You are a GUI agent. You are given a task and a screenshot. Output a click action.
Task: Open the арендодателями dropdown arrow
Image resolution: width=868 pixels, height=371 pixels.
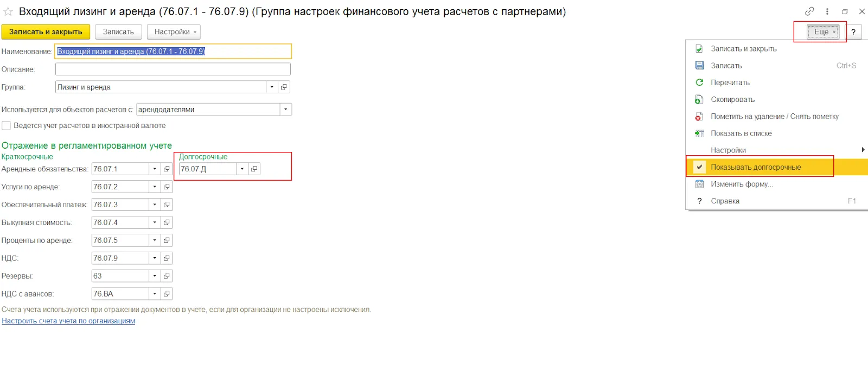click(x=286, y=110)
